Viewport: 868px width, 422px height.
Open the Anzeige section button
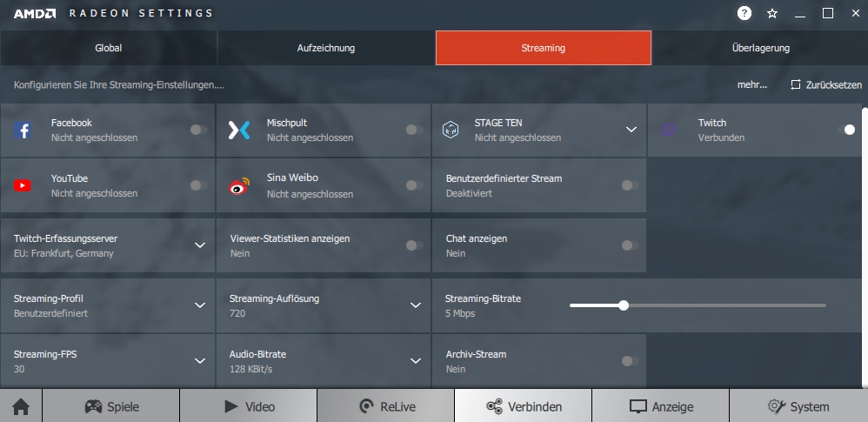coord(660,406)
